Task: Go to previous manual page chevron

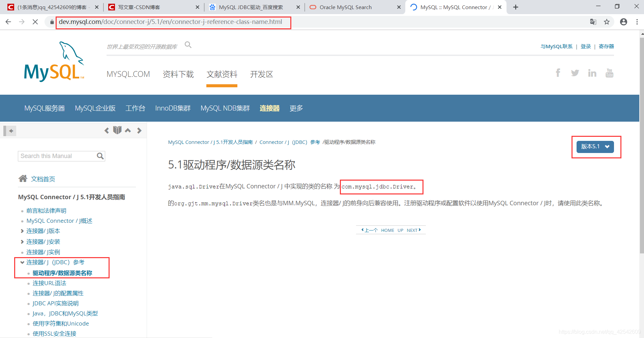Action: (107, 130)
